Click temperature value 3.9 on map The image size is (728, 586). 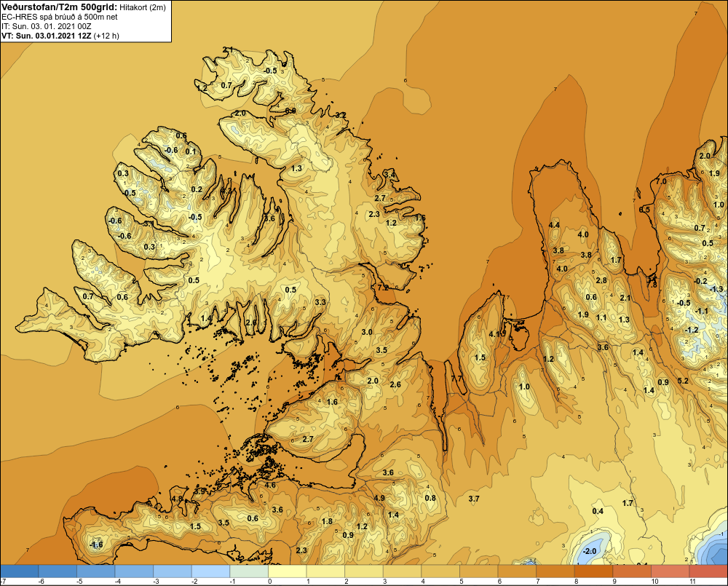pos(199,491)
